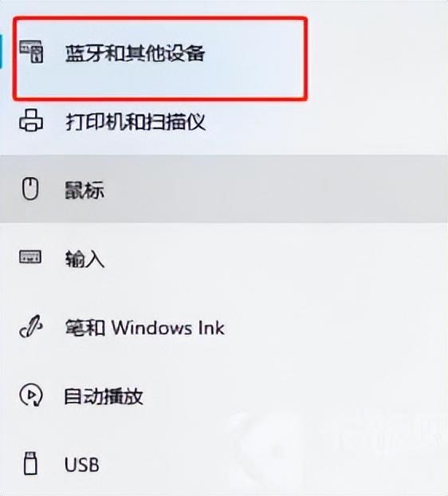Click the USB drive icon
The height and width of the screenshot is (496, 448).
point(30,463)
